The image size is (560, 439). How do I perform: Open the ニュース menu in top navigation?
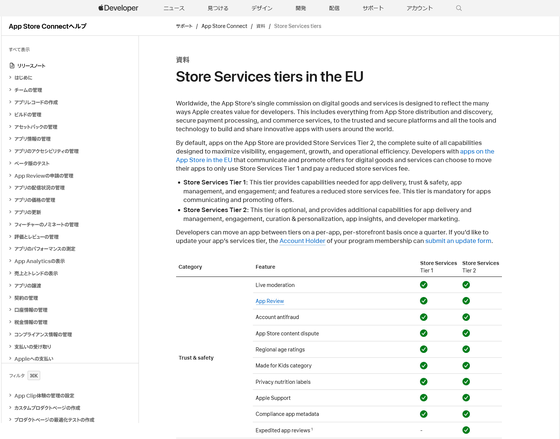coord(174,8)
